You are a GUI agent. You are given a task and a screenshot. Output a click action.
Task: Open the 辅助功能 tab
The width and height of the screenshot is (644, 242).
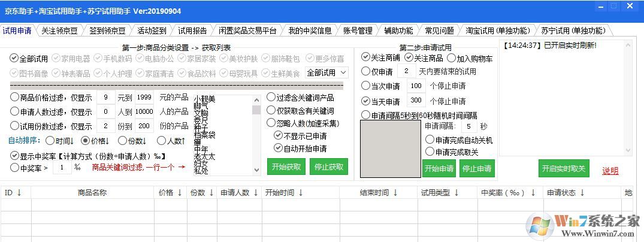point(398,31)
